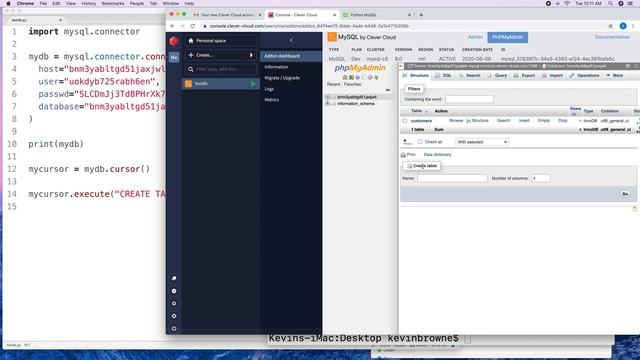Open the Export tab
Image resolution: width=640 pixels, height=360 pixels.
[x=524, y=76]
